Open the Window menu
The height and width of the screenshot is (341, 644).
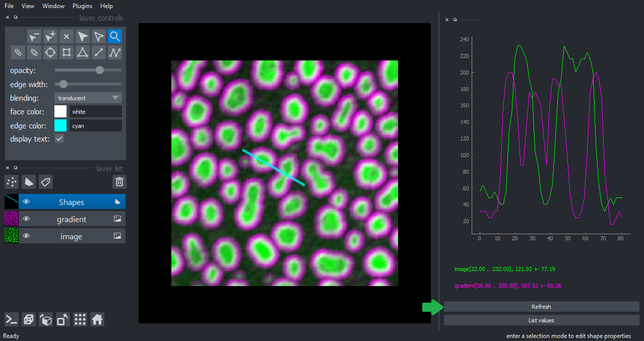click(x=53, y=6)
